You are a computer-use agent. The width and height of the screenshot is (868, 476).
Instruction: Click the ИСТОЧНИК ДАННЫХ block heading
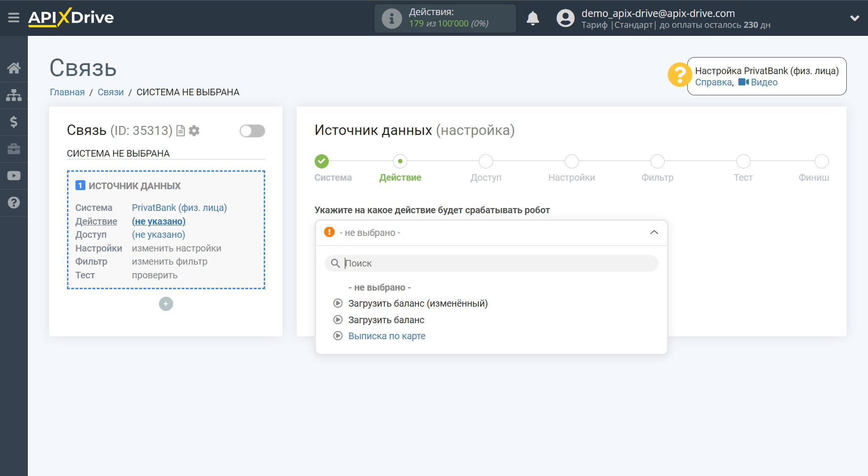coord(134,186)
